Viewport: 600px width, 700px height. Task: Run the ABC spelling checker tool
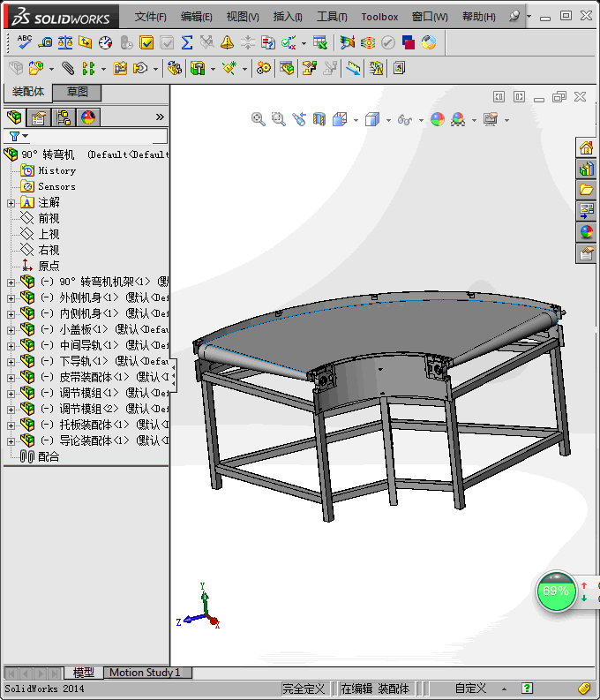coord(24,42)
